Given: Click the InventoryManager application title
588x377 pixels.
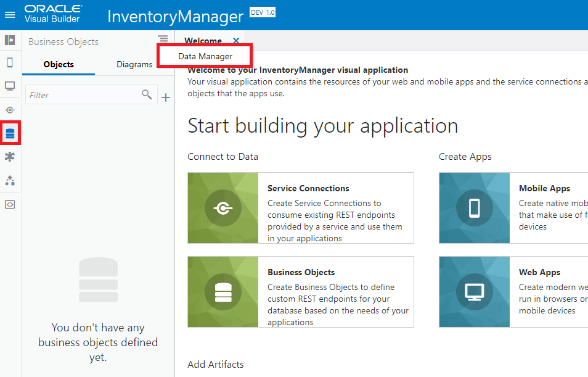Looking at the screenshot, I should [x=175, y=17].
